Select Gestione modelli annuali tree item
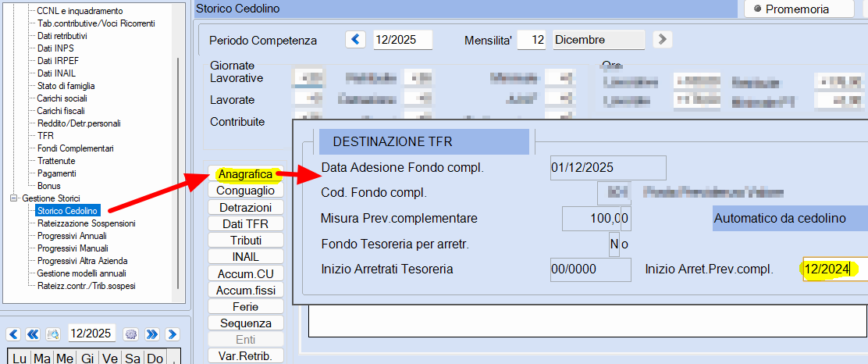Screen dimensions: 868x364 click(81, 273)
